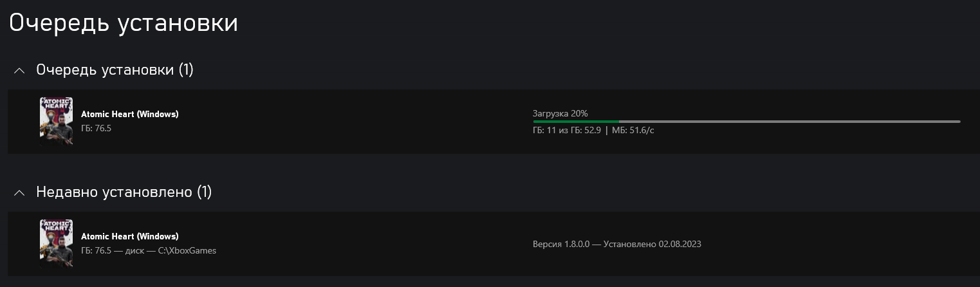Click the "Установлено 02.08.2023" install date
Screen dimensions: 980x287
click(x=652, y=245)
